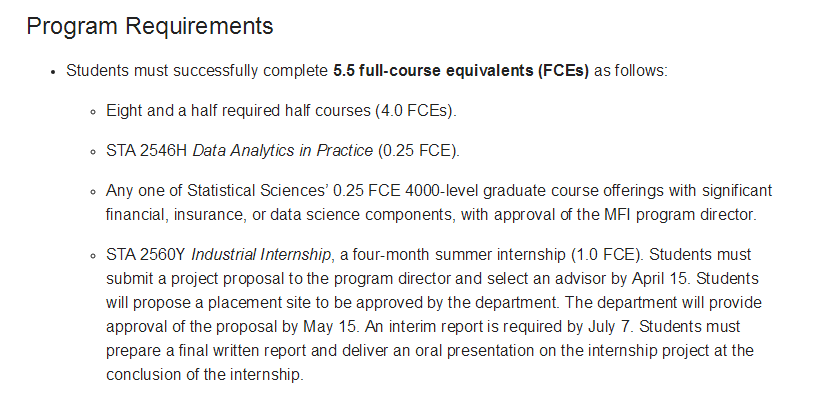Click the May 15 approval date text
814x396 pixels.
tap(330, 326)
